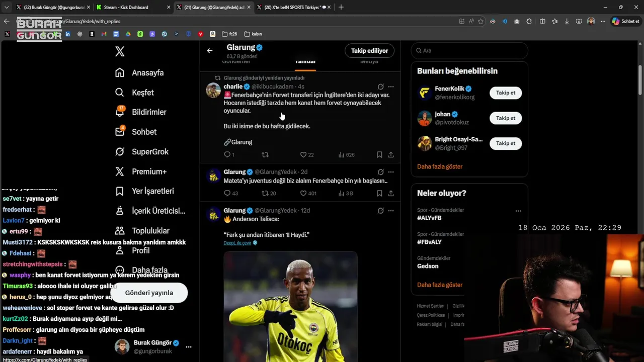Screen dimensions: 644x362
Task: Switch to Kick Dashboard browser tab
Action: click(x=132, y=8)
